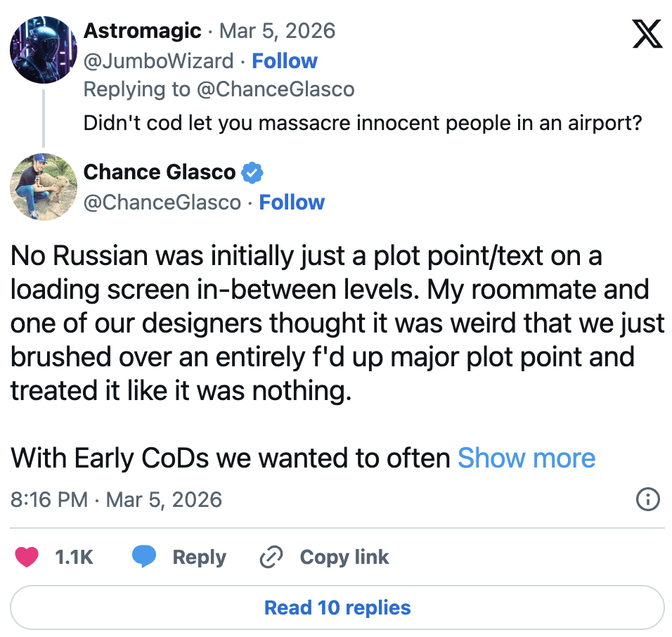Image resolution: width=672 pixels, height=637 pixels.
Task: Follow the @JumboWizard account
Action: click(x=285, y=61)
